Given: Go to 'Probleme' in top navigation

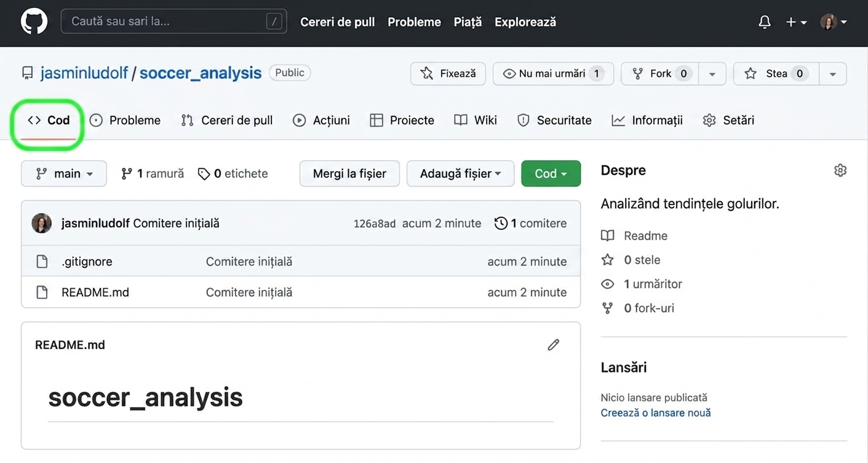Looking at the screenshot, I should 414,22.
